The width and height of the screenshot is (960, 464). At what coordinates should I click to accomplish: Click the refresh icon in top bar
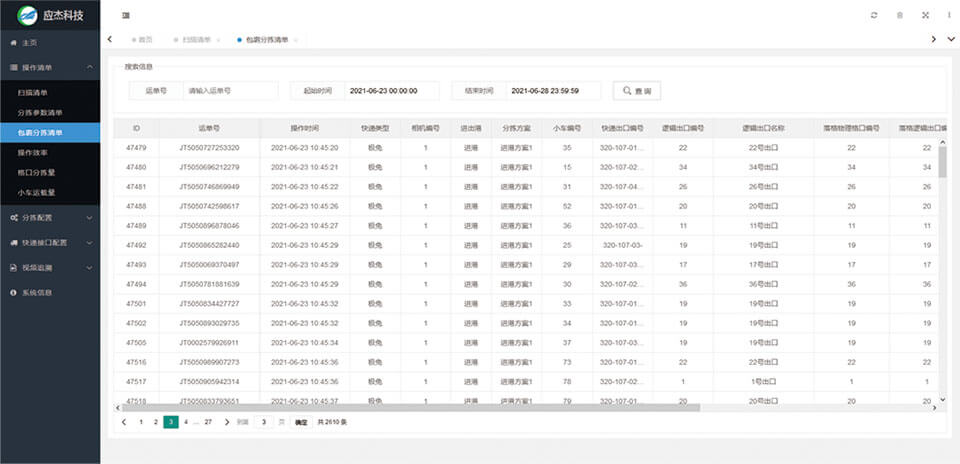874,16
